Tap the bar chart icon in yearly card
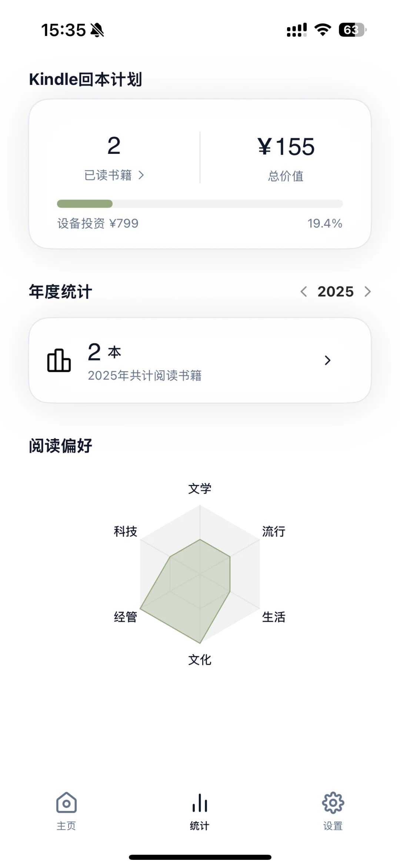 point(59,360)
